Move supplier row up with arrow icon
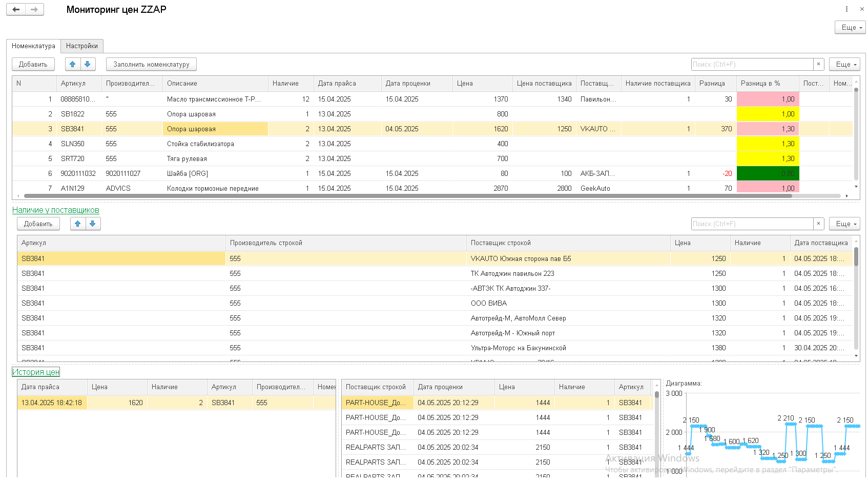Viewport: 868px width, 481px height. coord(78,224)
